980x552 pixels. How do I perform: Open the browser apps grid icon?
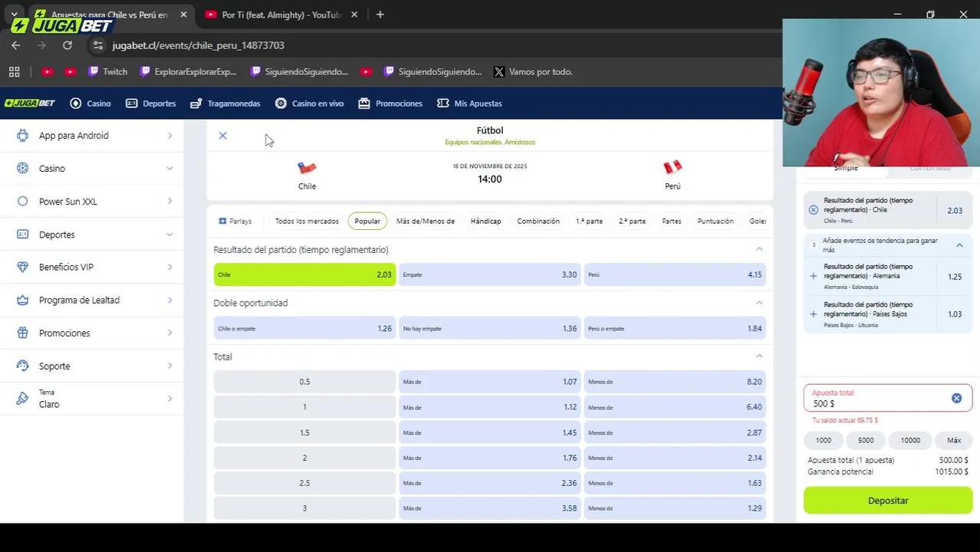(14, 71)
